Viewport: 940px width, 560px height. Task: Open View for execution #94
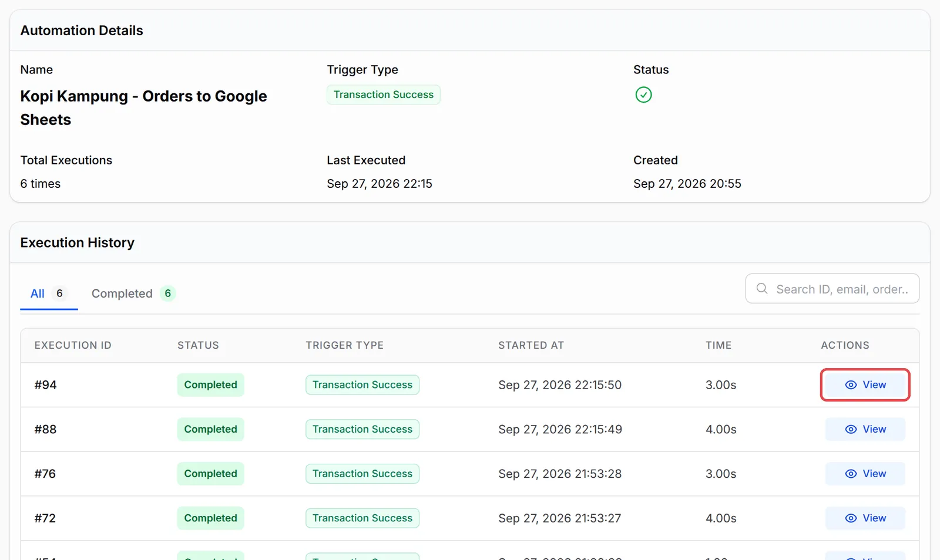pos(865,384)
